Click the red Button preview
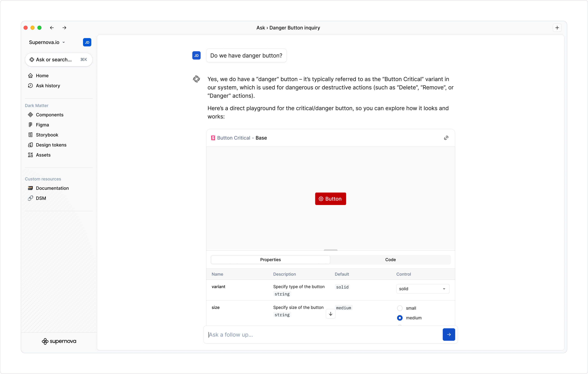Screen dimensions: 588x374 [330, 199]
